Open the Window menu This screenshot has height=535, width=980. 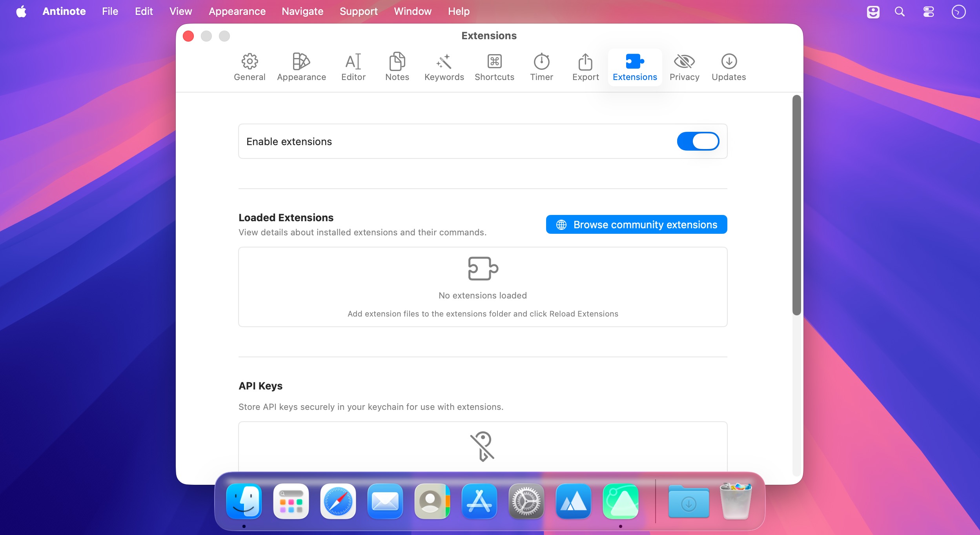[413, 11]
